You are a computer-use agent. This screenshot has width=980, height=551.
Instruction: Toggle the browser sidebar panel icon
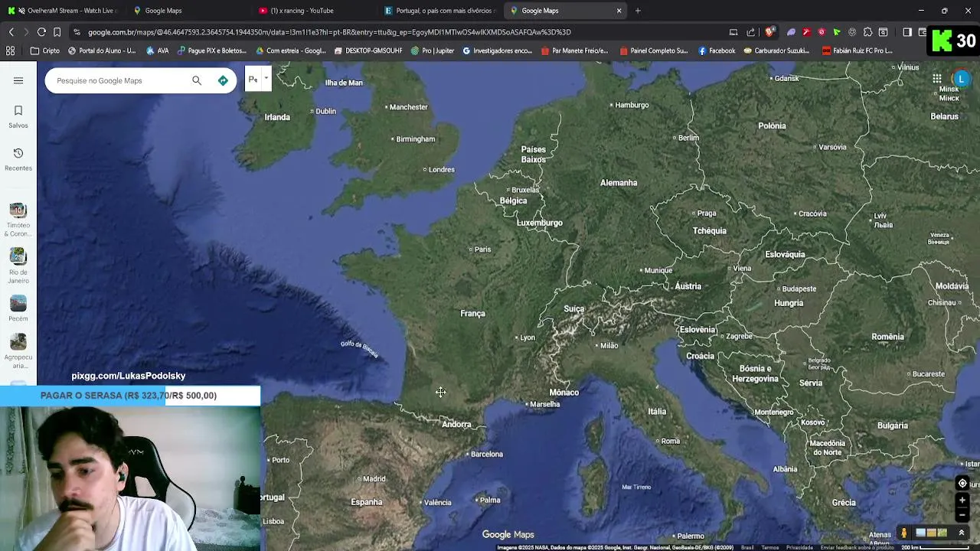[x=907, y=32]
